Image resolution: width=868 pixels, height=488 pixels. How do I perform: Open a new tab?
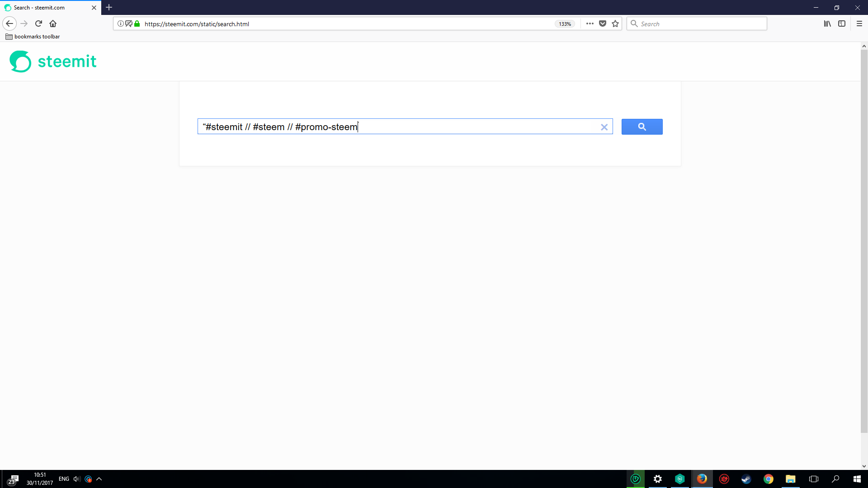109,8
